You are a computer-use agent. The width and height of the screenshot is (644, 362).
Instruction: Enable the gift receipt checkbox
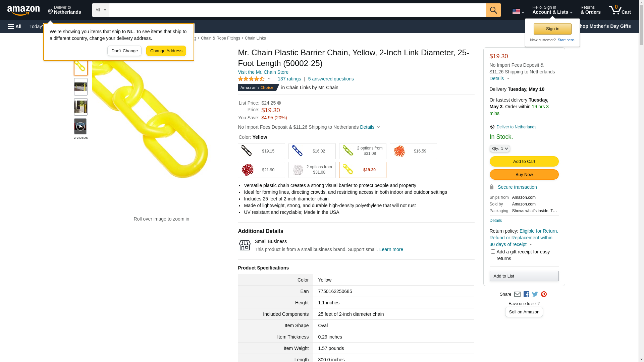(x=493, y=252)
